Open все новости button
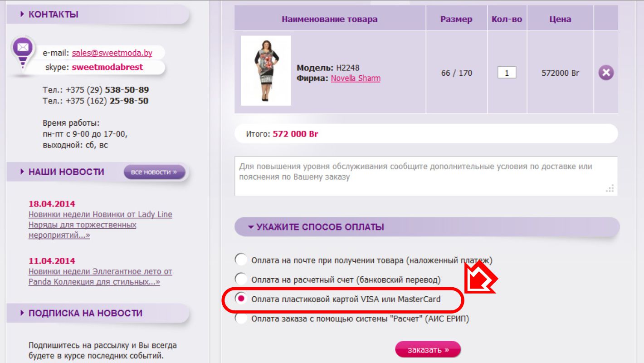The height and width of the screenshot is (363, 644). click(154, 172)
